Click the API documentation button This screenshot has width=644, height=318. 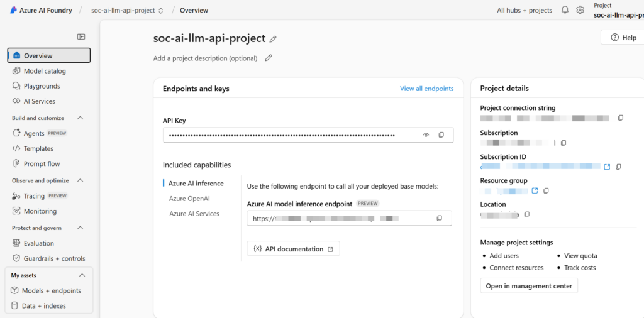(x=293, y=249)
